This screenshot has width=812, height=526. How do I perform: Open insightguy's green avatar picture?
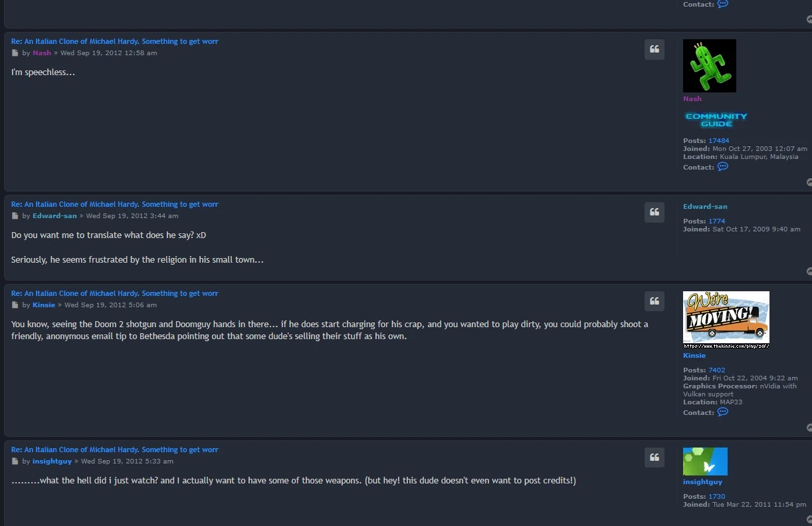click(705, 461)
